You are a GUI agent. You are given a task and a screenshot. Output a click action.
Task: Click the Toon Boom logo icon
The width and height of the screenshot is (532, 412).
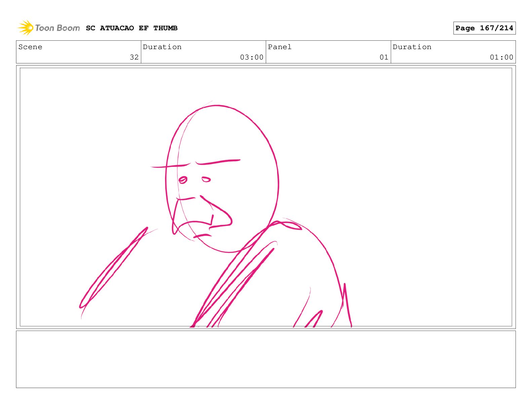coord(26,28)
